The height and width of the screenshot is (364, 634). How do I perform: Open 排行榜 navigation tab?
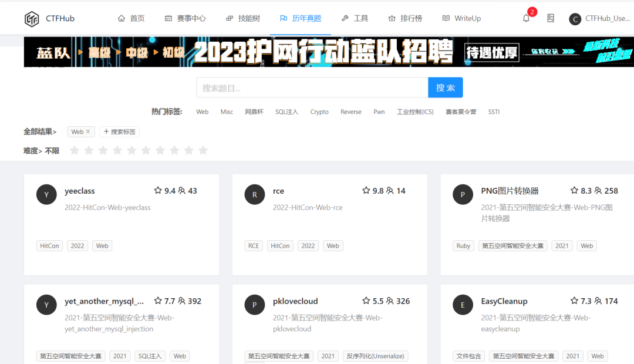tap(405, 18)
